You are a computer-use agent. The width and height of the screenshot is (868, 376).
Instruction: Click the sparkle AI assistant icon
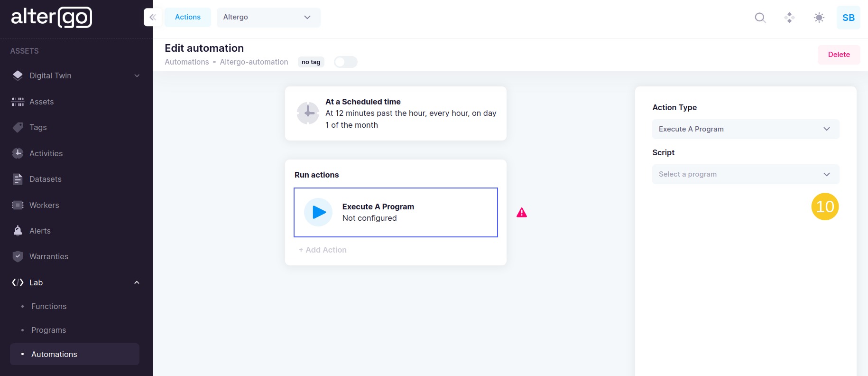pyautogui.click(x=789, y=18)
